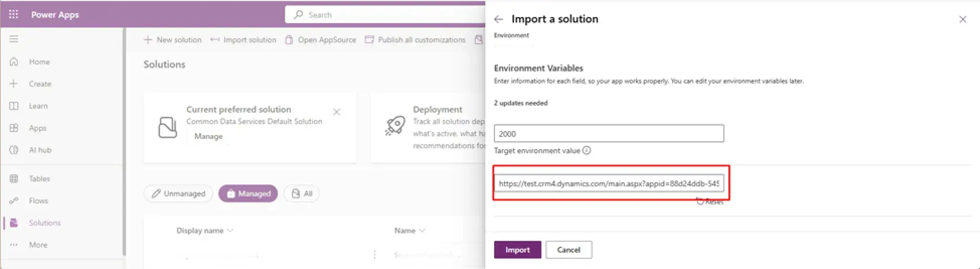Screen dimensions: 980x269
Task: Click the Reset icon under the URL field
Action: tap(700, 201)
